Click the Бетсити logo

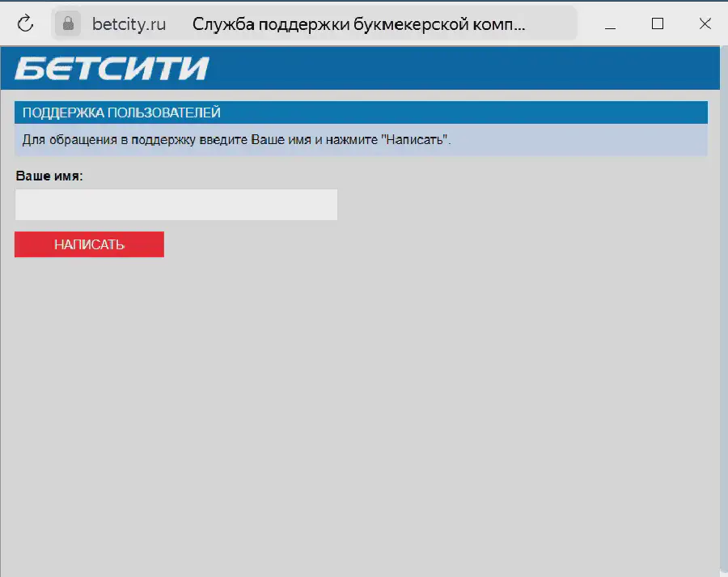112,68
